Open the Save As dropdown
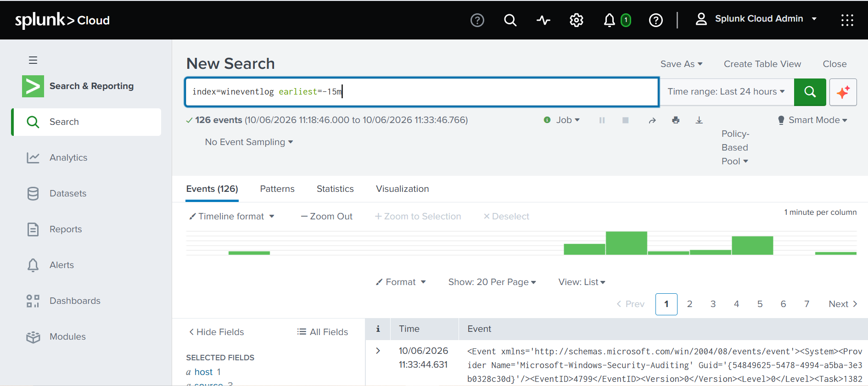This screenshot has height=386, width=868. (x=681, y=64)
